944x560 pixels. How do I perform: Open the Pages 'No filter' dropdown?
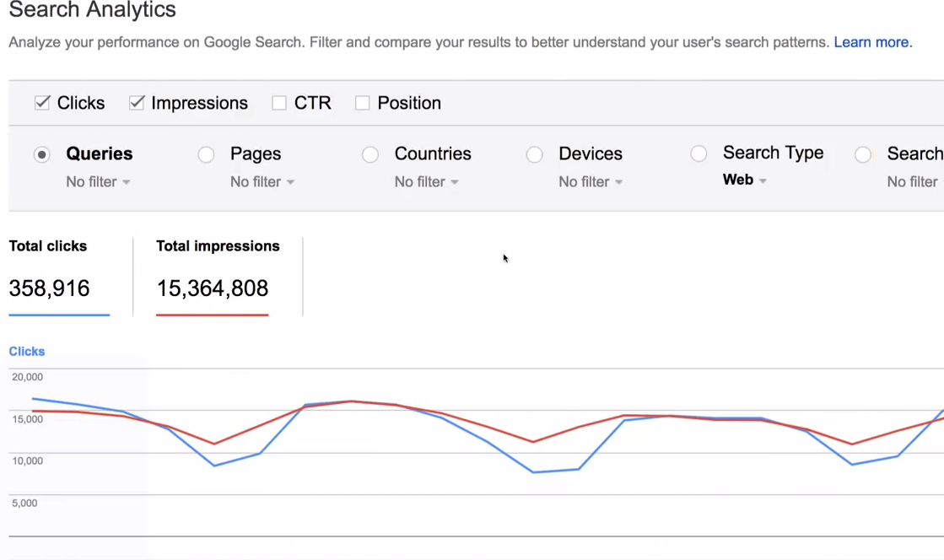(x=262, y=182)
